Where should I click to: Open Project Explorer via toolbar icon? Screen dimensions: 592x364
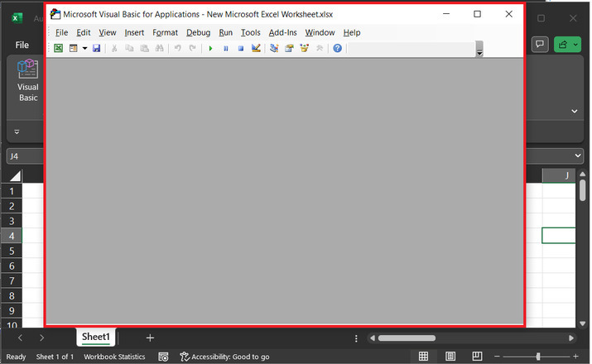point(274,48)
